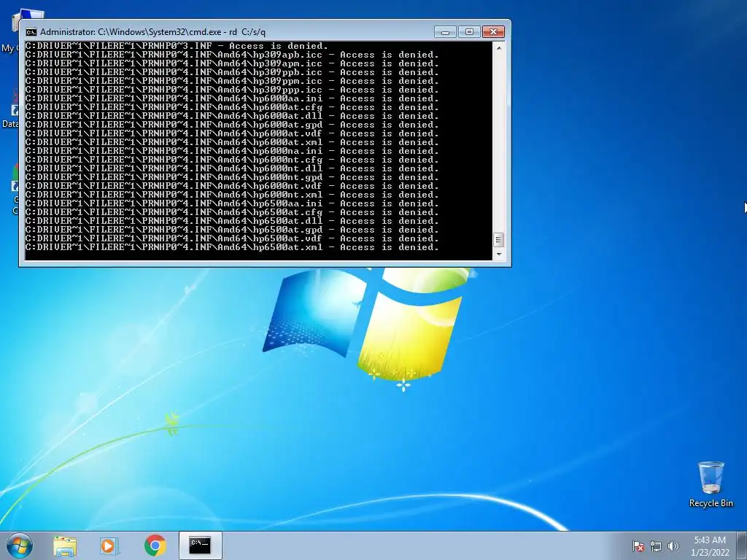The height and width of the screenshot is (560, 747).
Task: Select the cmd.exe taskbar button
Action: pos(200,545)
